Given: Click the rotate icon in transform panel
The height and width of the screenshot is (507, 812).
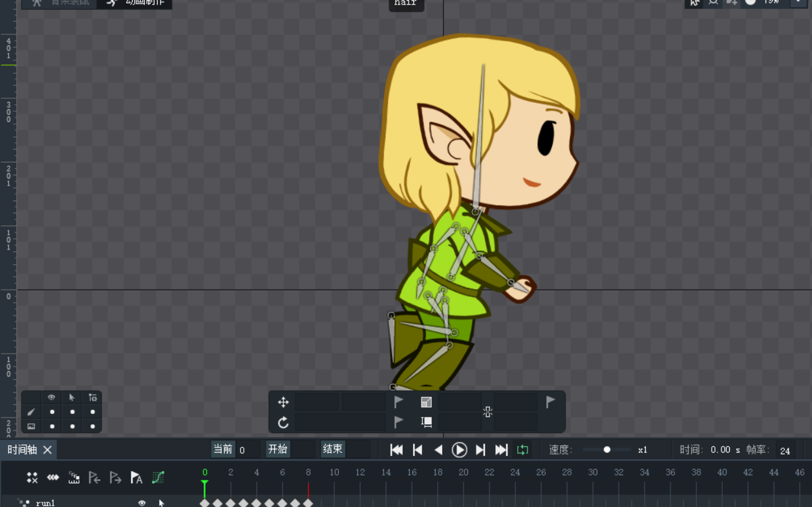Looking at the screenshot, I should pyautogui.click(x=283, y=423).
